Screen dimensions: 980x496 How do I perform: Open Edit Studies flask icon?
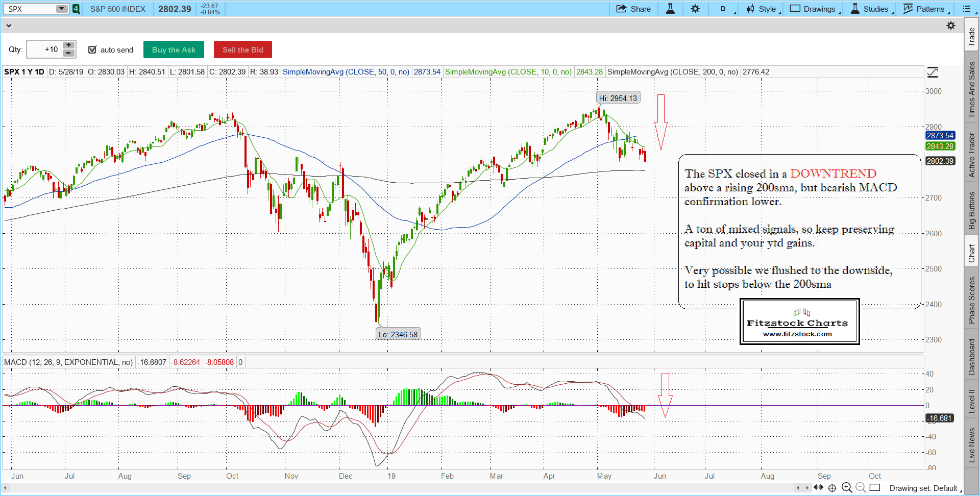(670, 9)
